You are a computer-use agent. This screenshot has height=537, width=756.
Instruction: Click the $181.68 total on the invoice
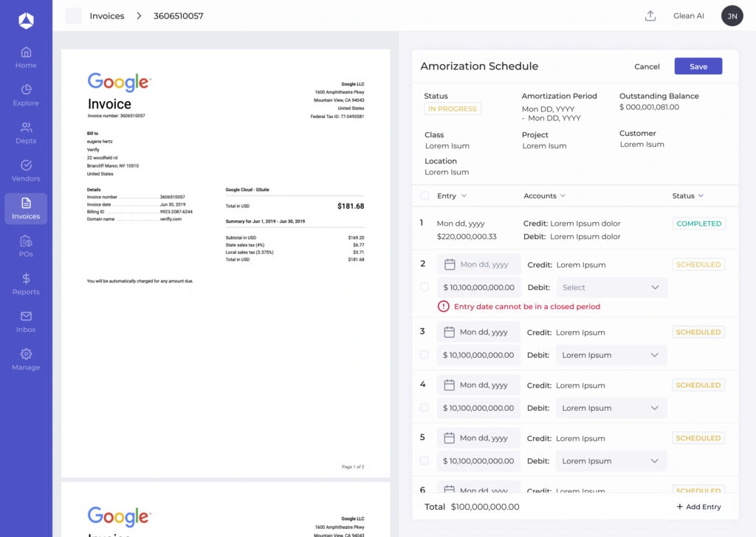(x=351, y=206)
